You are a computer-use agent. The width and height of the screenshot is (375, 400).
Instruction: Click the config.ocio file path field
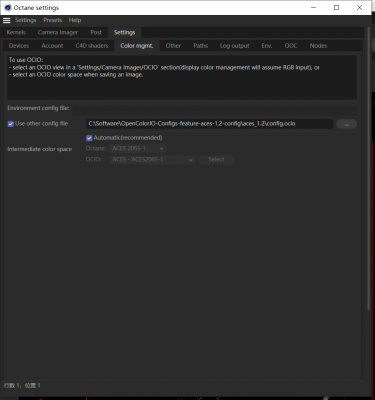click(x=210, y=124)
